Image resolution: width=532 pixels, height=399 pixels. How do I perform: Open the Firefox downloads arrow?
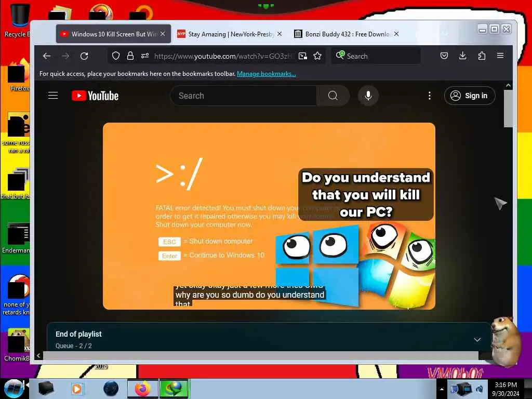click(463, 56)
